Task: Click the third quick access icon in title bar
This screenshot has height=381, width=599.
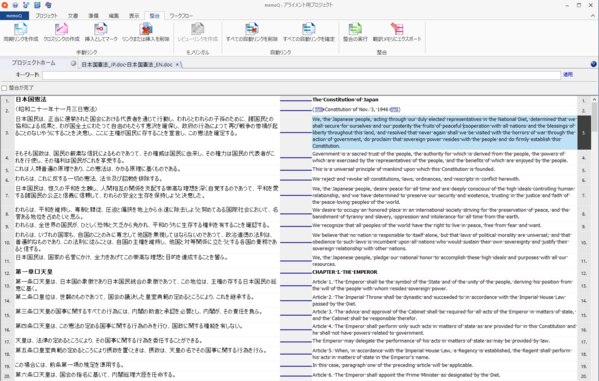Action: coord(26,5)
